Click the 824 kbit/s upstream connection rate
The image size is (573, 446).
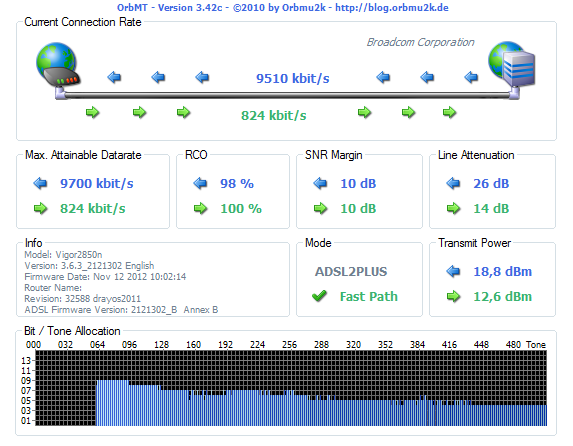tap(273, 116)
